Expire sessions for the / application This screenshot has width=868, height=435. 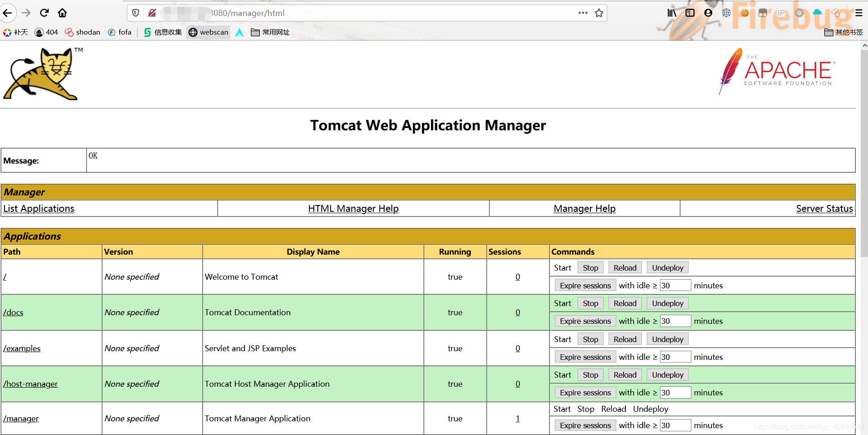tap(585, 286)
